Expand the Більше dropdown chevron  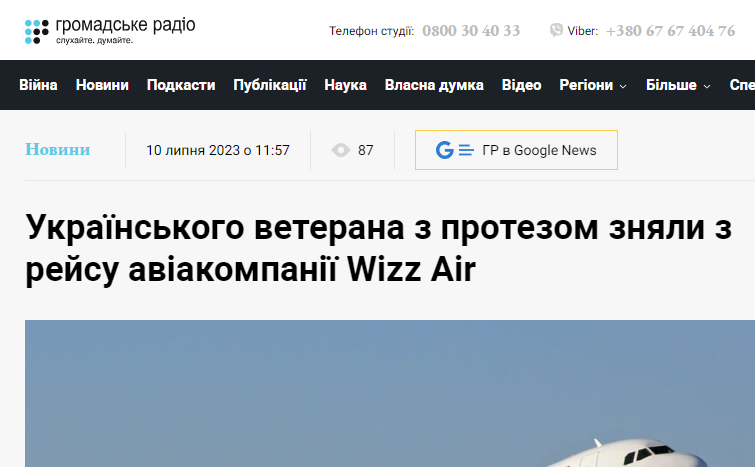click(x=707, y=86)
